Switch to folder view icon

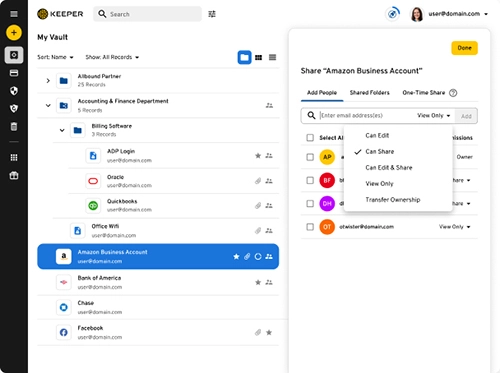[x=244, y=57]
